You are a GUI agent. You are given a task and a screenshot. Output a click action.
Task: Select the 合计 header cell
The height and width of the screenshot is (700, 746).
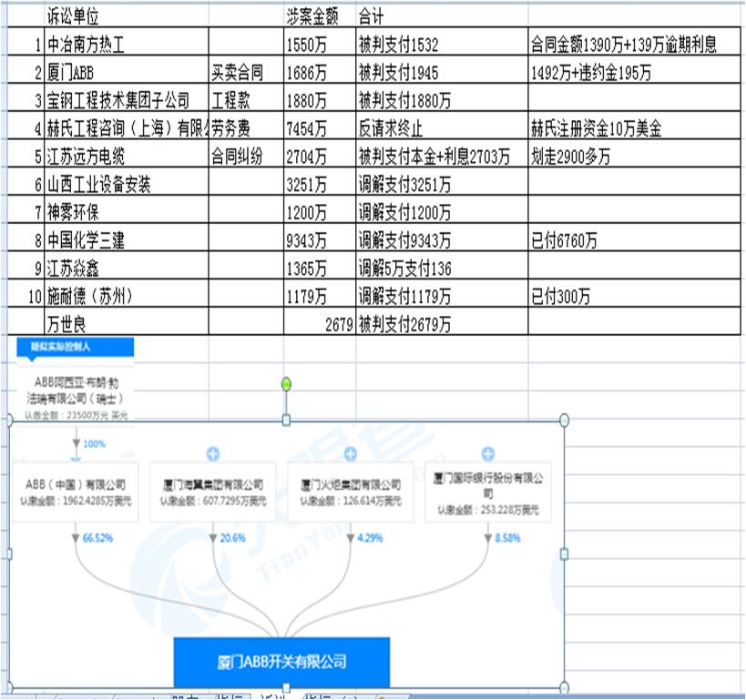pos(442,16)
